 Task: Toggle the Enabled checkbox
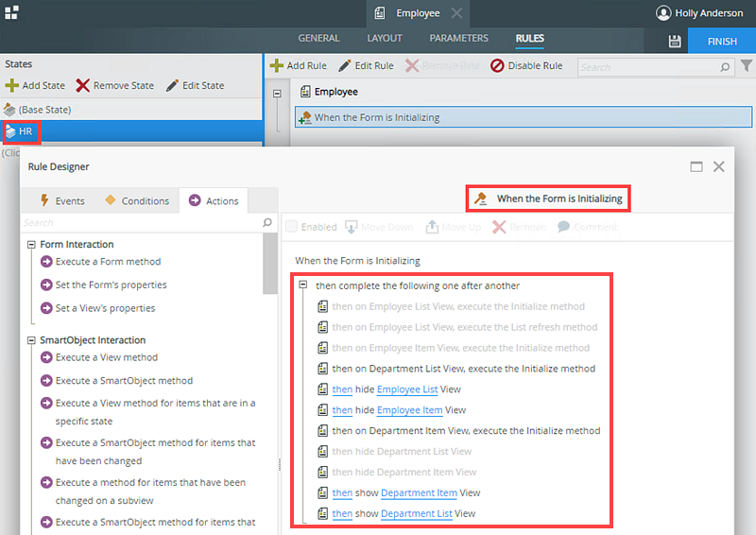tap(292, 227)
